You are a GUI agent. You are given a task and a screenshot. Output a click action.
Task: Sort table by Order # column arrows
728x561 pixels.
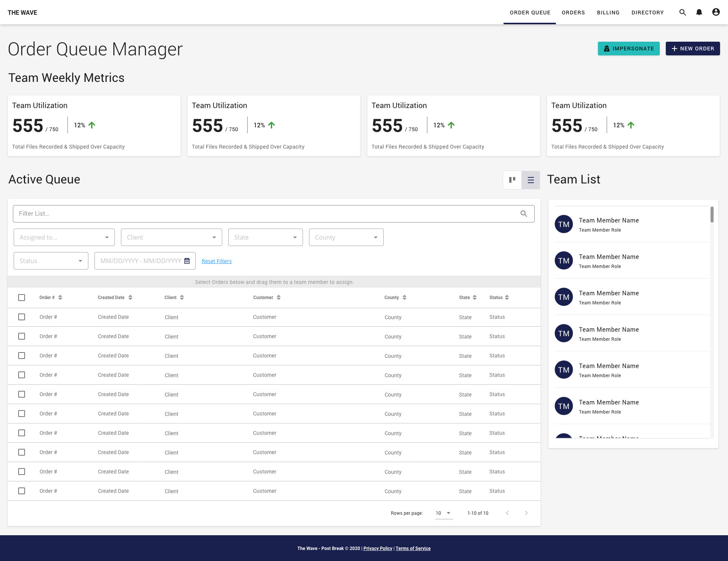coord(60,298)
